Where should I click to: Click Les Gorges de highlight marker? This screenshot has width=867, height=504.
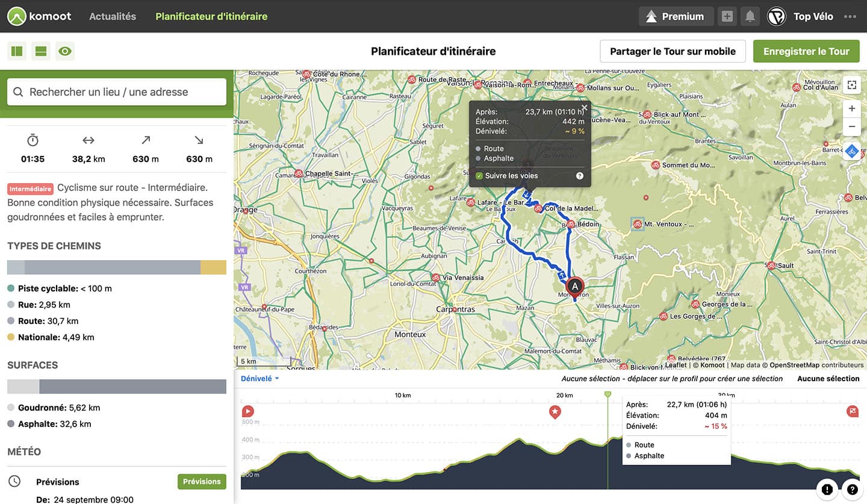click(x=663, y=316)
